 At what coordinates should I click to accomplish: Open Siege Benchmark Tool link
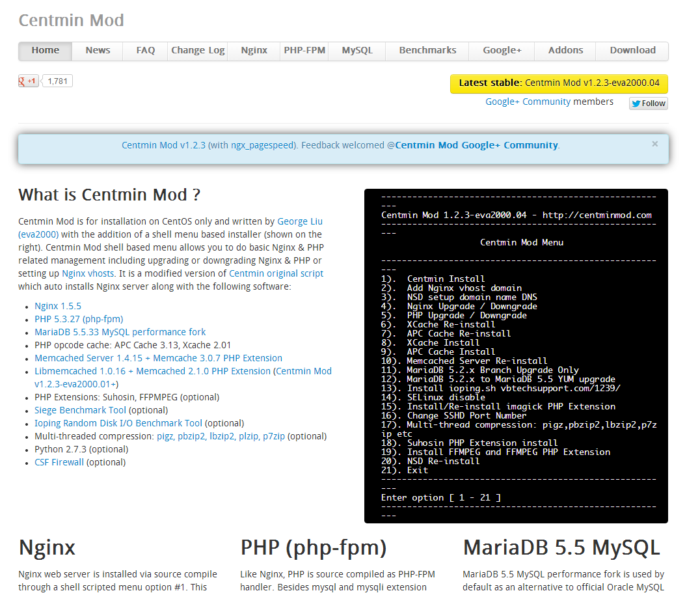click(81, 410)
